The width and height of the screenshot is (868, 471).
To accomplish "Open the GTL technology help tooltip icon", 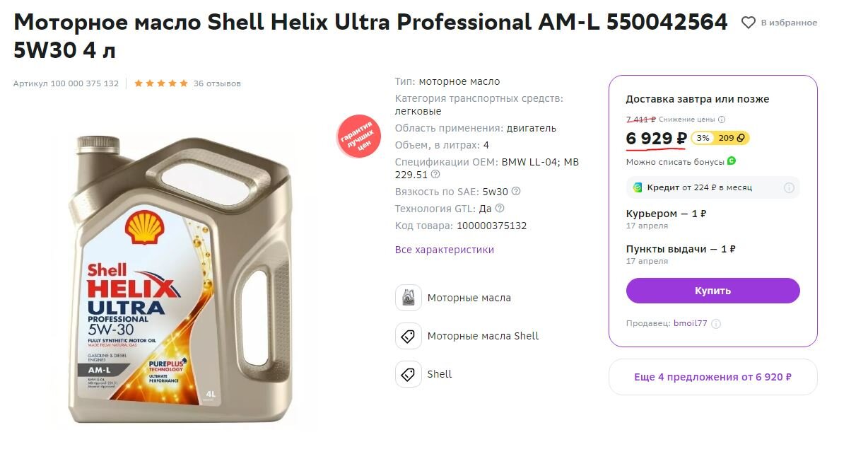I will point(500,209).
